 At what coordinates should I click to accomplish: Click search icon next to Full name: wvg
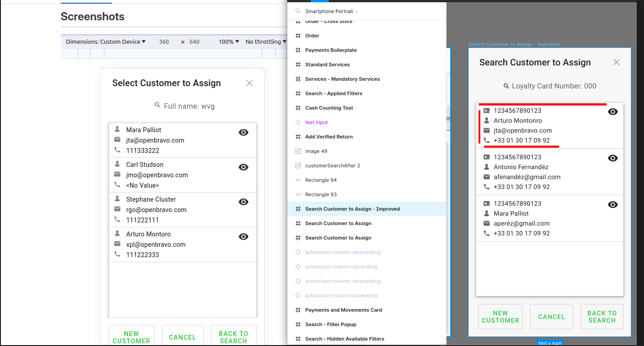tap(157, 105)
